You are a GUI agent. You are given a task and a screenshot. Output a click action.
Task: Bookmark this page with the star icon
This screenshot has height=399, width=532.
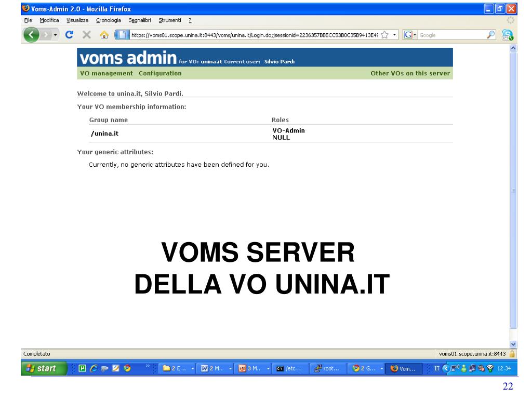(384, 35)
